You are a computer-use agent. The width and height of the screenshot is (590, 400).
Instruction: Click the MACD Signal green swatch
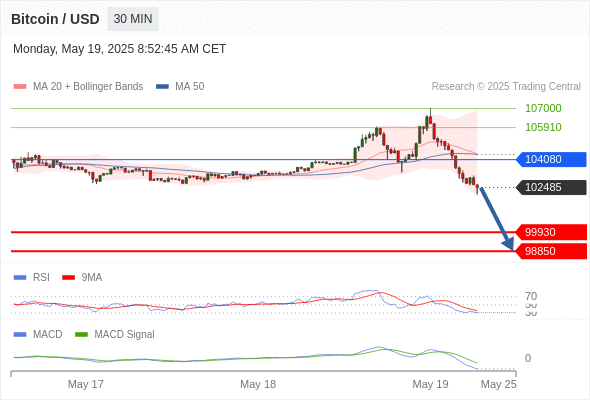pos(81,335)
